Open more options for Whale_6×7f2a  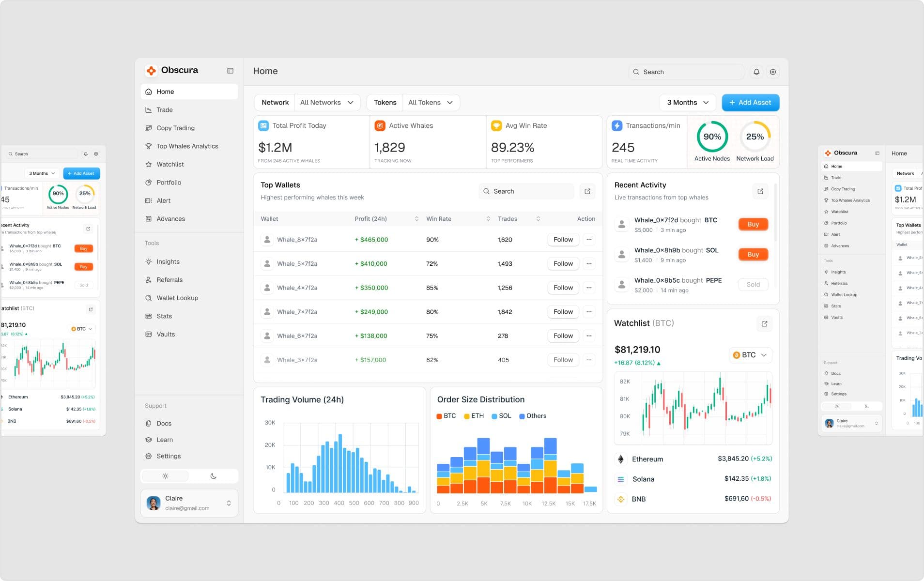point(589,336)
